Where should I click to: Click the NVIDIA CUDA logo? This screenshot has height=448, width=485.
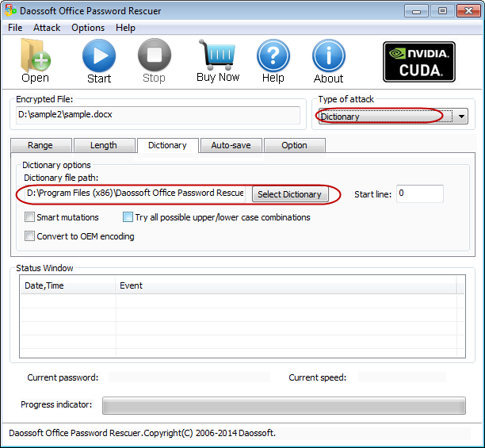pos(419,62)
